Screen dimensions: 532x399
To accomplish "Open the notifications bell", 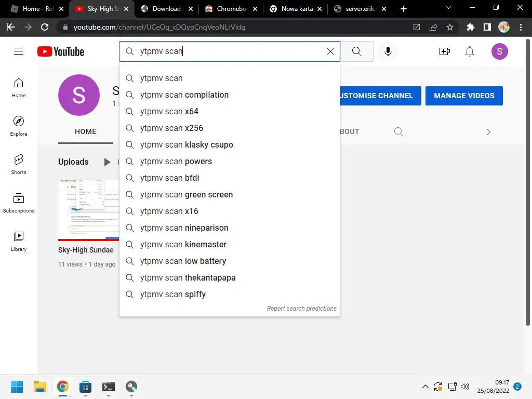I will pyautogui.click(x=470, y=51).
